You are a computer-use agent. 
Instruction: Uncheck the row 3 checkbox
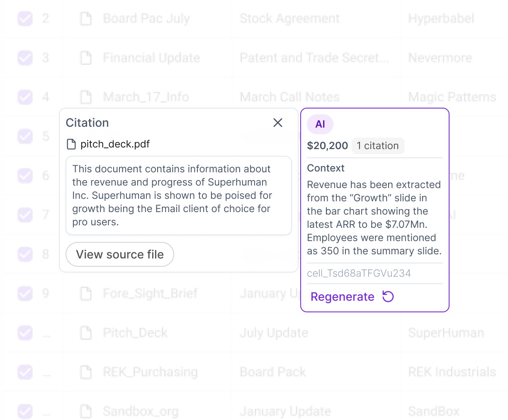coord(25,58)
